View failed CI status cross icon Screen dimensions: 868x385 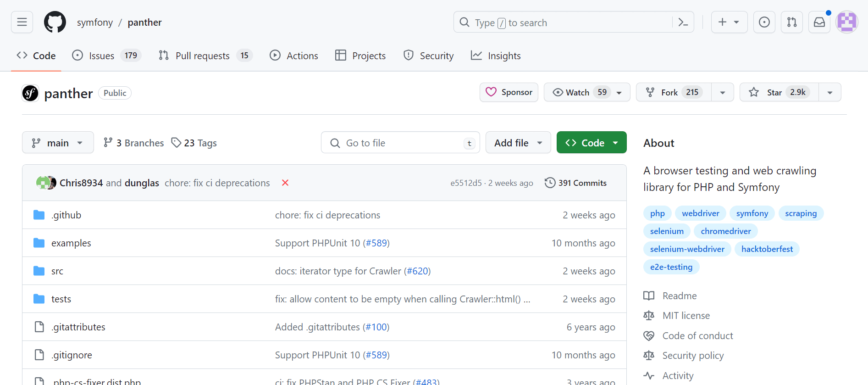285,183
